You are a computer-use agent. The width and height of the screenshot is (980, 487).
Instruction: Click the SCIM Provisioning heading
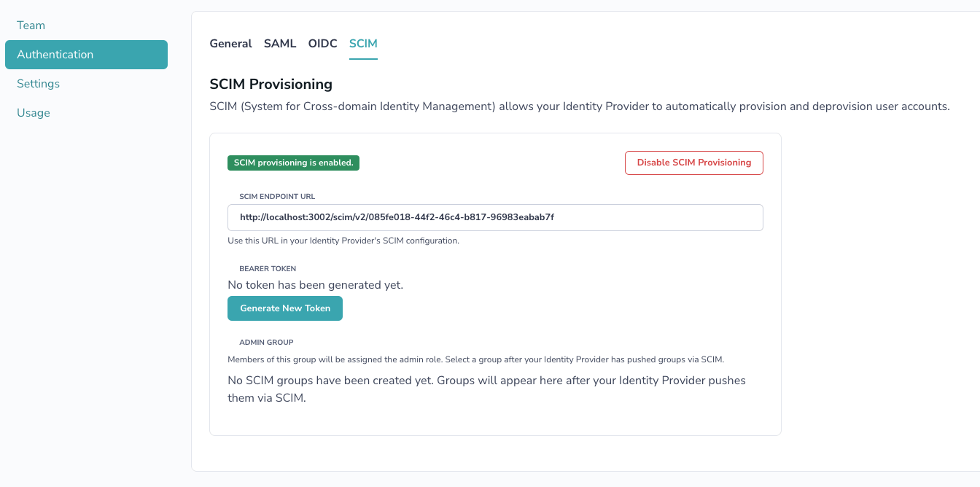(271, 84)
